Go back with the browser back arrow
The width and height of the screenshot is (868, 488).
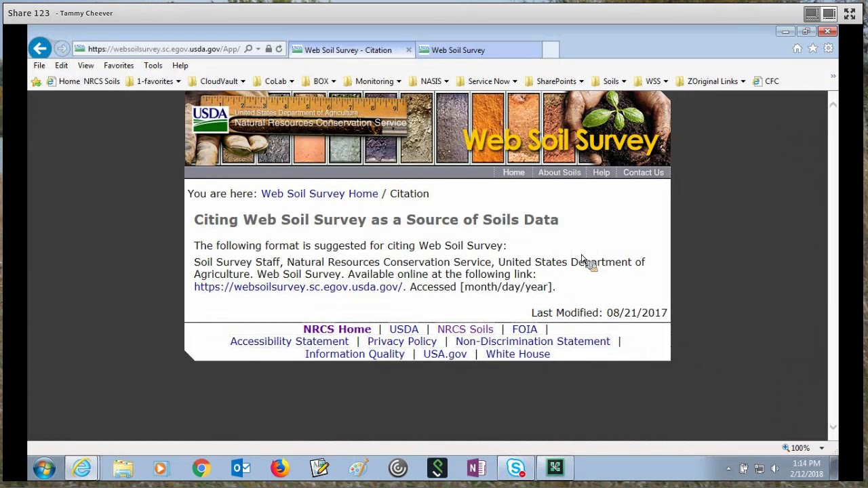click(x=39, y=48)
